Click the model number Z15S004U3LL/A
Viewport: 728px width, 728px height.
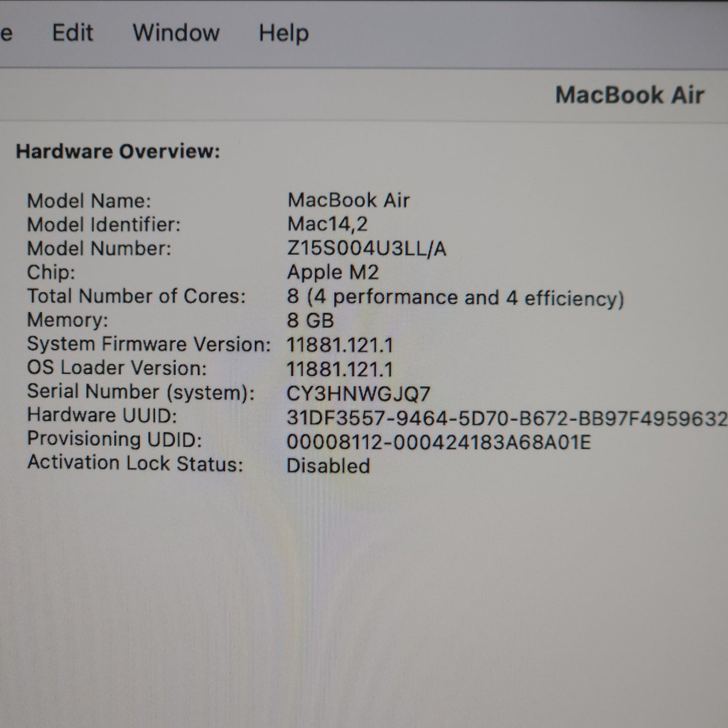[366, 248]
